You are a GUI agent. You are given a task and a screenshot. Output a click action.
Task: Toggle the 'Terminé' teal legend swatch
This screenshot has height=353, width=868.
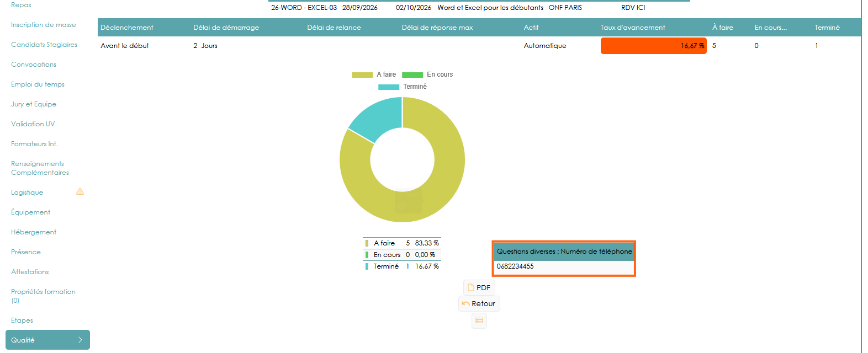point(389,87)
